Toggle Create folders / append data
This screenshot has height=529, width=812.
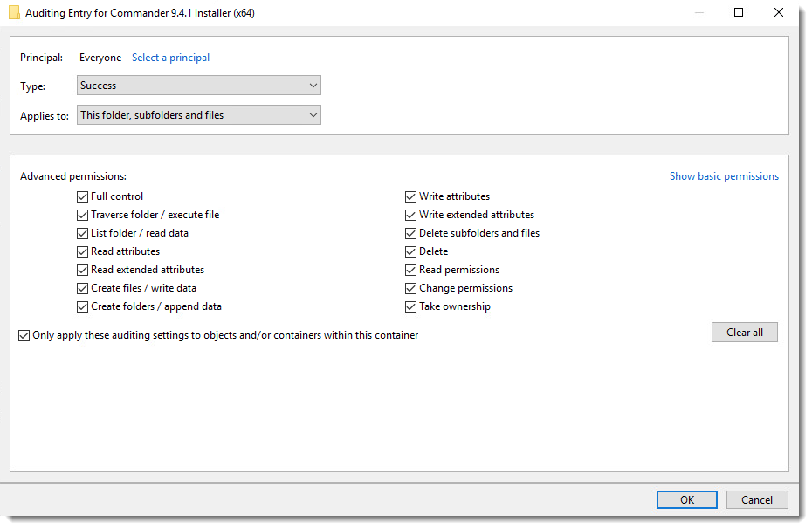82,306
